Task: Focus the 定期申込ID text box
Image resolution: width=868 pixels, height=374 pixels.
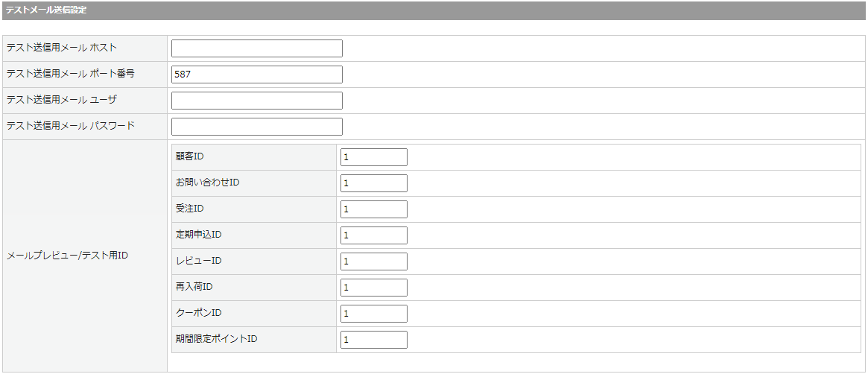Action: (x=373, y=235)
